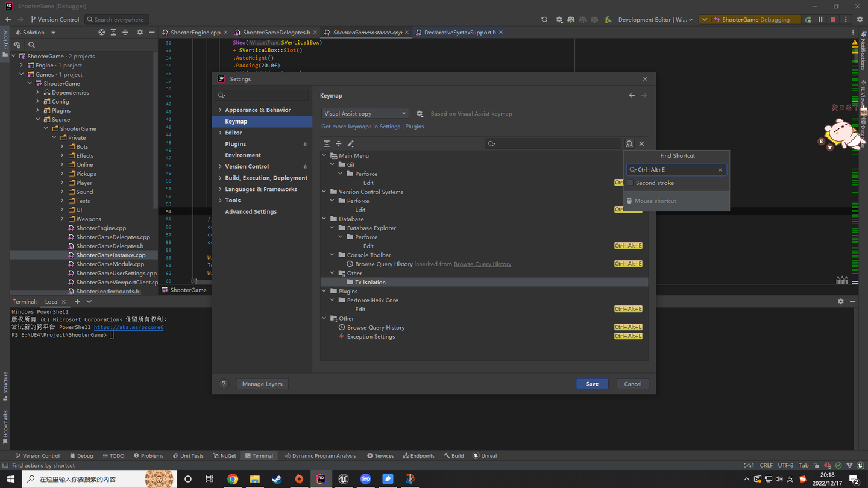Switch to the ShooterEngine.cpp editor tab

tap(195, 33)
